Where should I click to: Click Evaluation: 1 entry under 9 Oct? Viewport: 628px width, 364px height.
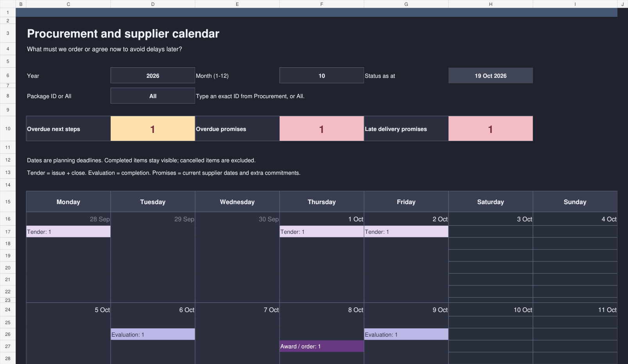pyautogui.click(x=406, y=334)
